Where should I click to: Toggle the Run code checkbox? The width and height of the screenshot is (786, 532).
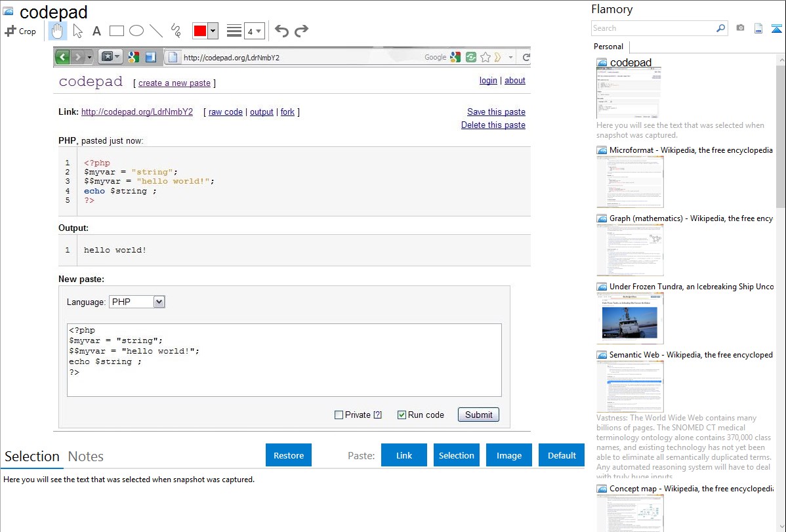(402, 415)
